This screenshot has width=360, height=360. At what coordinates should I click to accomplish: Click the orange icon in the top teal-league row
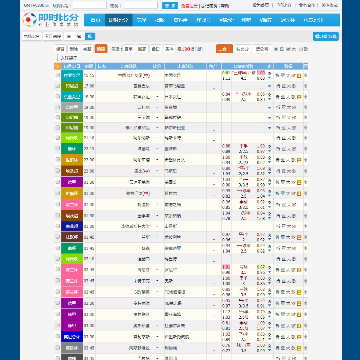click(299, 76)
